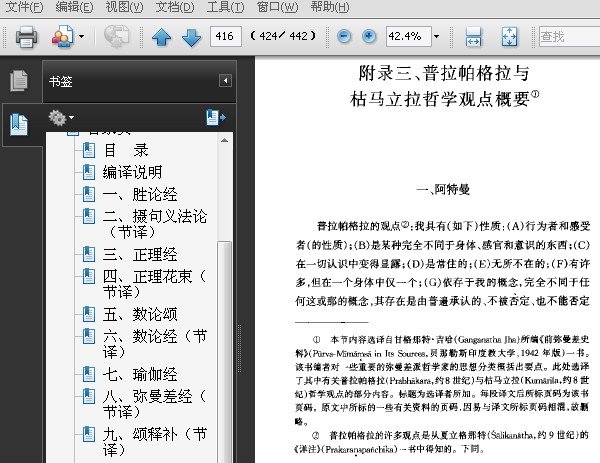Image resolution: width=600 pixels, height=463 pixels.
Task: Open the 编辑(E) menu
Action: click(x=74, y=7)
